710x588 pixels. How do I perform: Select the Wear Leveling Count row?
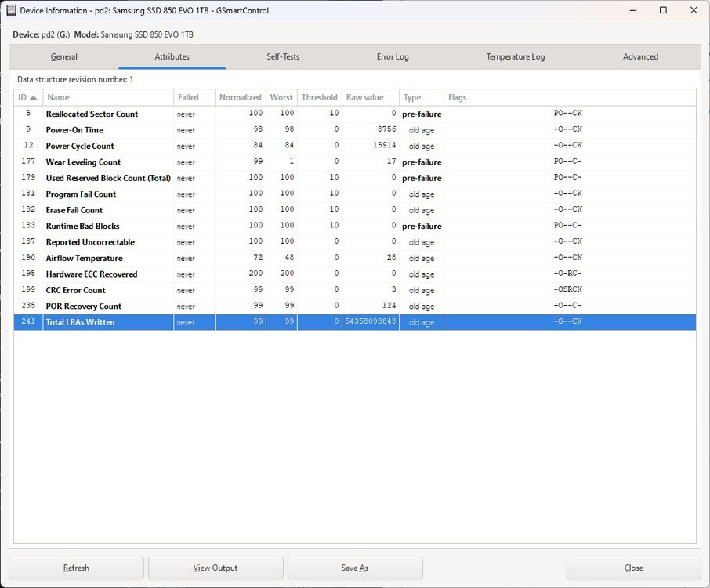point(355,162)
